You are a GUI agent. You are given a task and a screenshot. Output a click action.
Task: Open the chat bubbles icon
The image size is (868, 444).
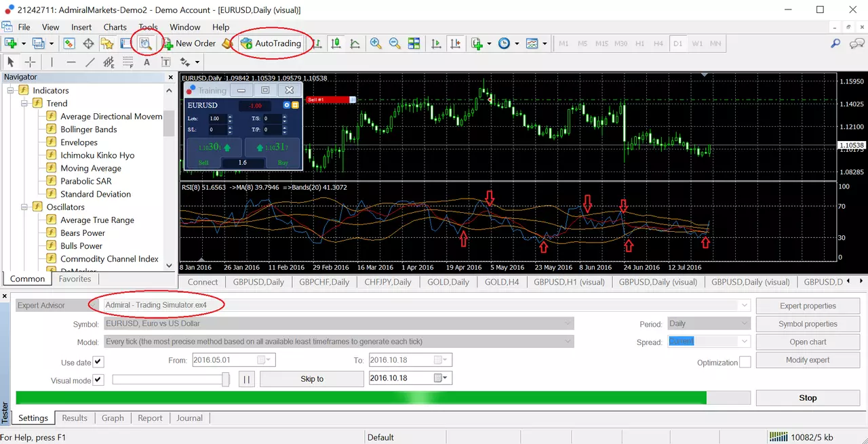(856, 43)
